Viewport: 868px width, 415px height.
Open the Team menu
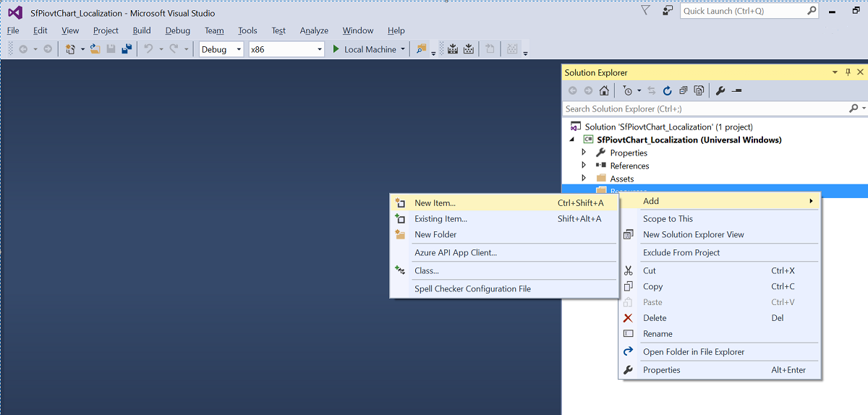(214, 30)
